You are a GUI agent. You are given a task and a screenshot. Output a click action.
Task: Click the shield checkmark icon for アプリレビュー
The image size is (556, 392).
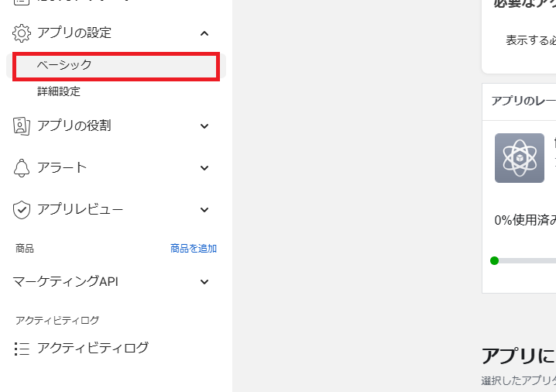(22, 210)
